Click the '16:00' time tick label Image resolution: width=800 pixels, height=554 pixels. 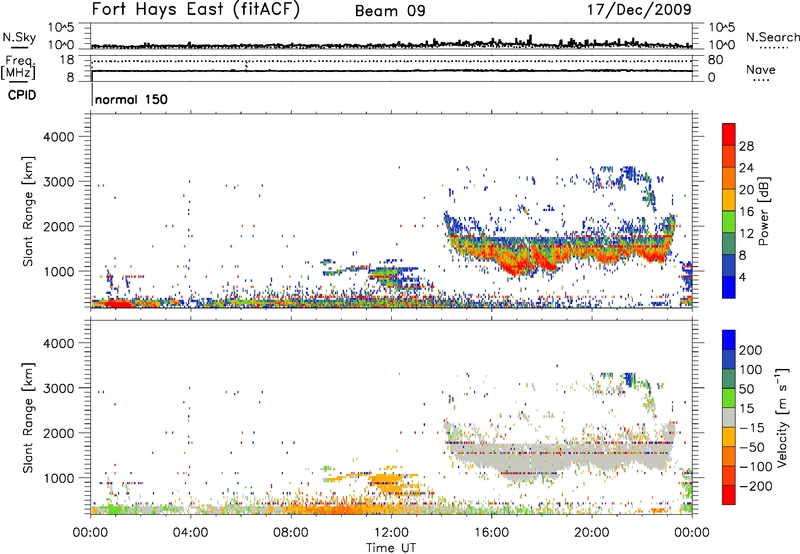491,533
